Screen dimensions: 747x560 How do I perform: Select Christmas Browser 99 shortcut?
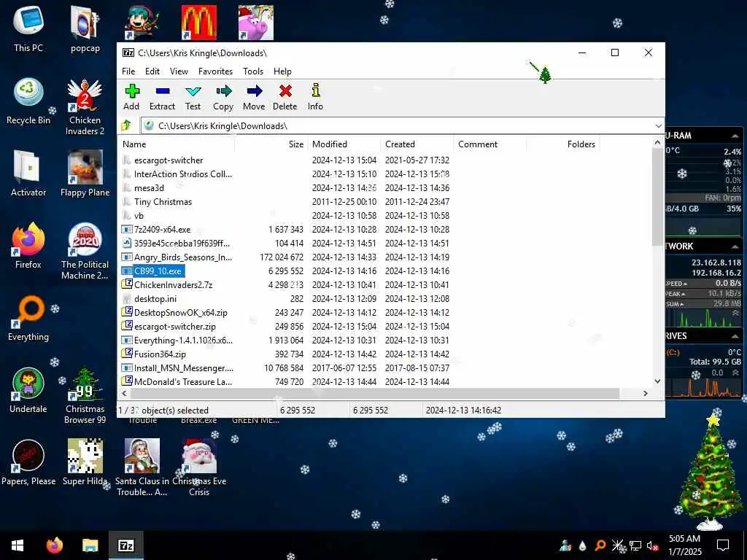(x=85, y=396)
